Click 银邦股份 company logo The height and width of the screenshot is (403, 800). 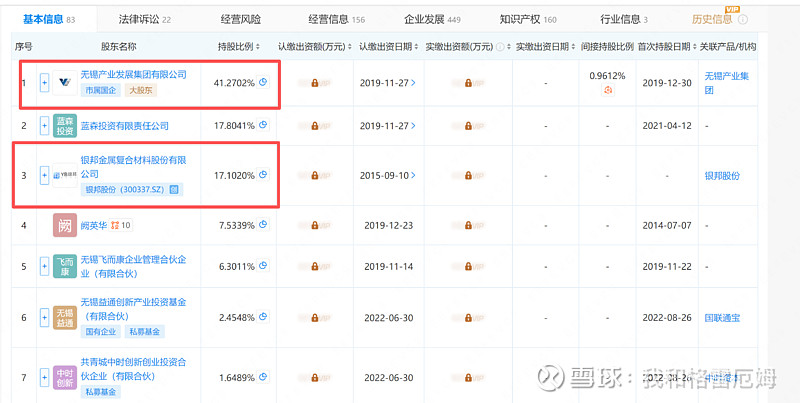65,175
